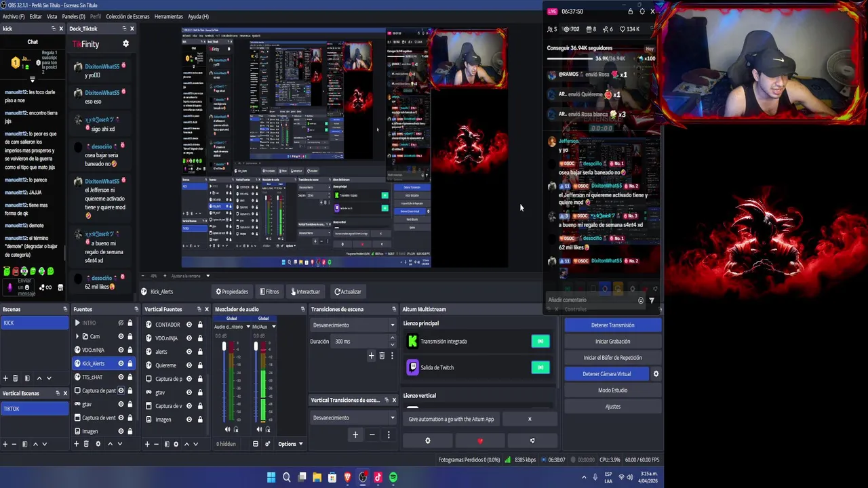The height and width of the screenshot is (488, 868).
Task: Click Iniciar Grabación button
Action: tap(612, 342)
